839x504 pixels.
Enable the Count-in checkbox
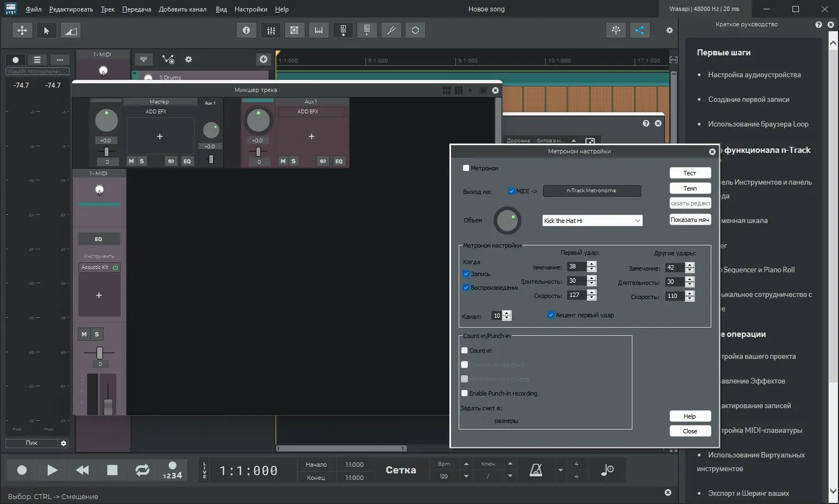465,351
